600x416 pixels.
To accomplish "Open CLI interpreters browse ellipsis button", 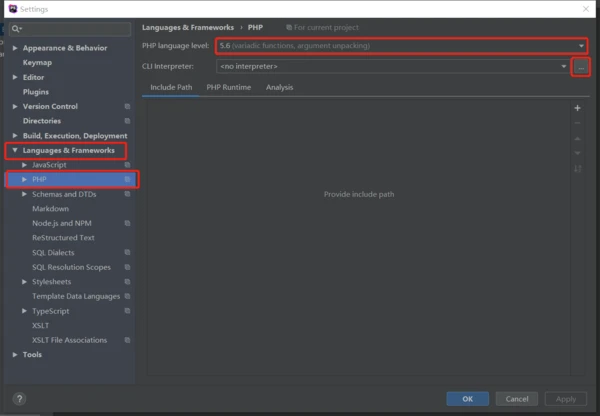I will tap(581, 67).
